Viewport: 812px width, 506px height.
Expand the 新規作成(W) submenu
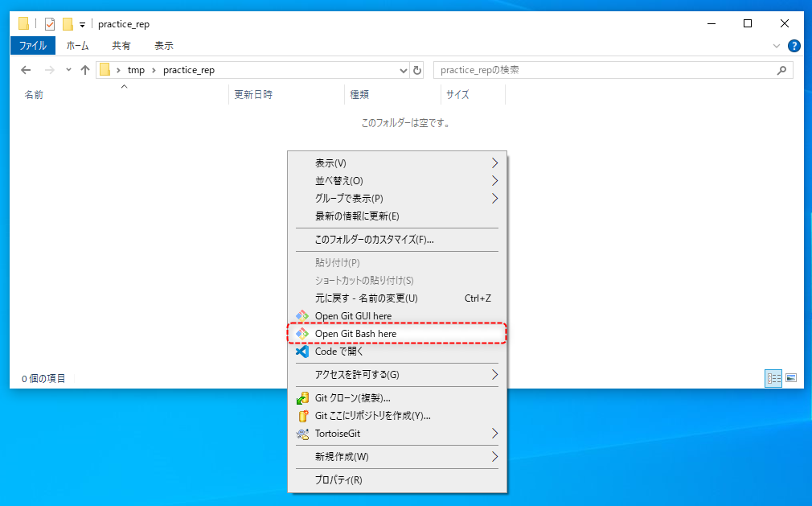tap(494, 456)
